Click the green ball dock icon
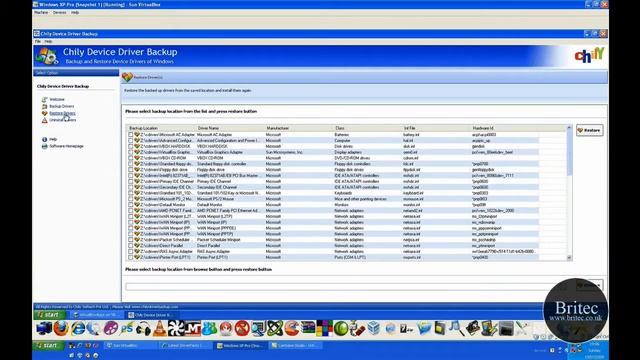The height and width of the screenshot is (360, 640). tap(341, 328)
